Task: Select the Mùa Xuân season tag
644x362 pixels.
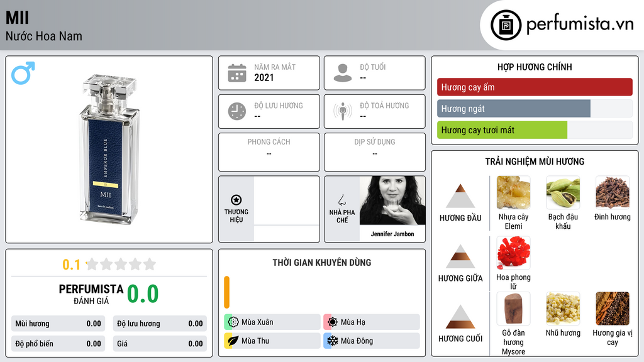Action: click(272, 322)
